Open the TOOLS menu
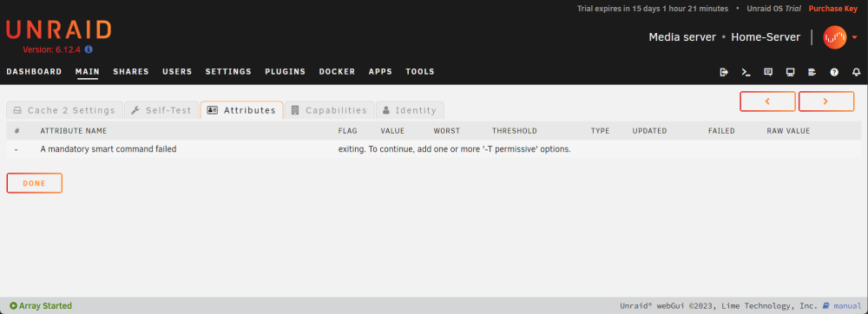 click(x=420, y=72)
